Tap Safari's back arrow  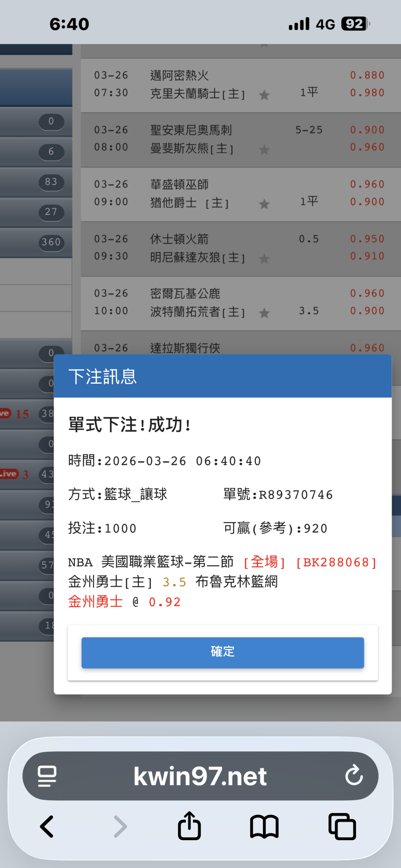click(x=47, y=827)
